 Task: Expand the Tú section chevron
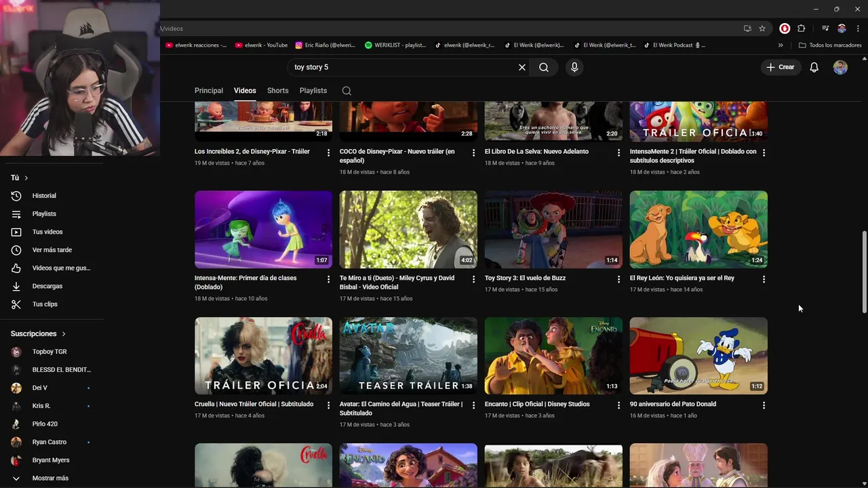[x=26, y=178]
